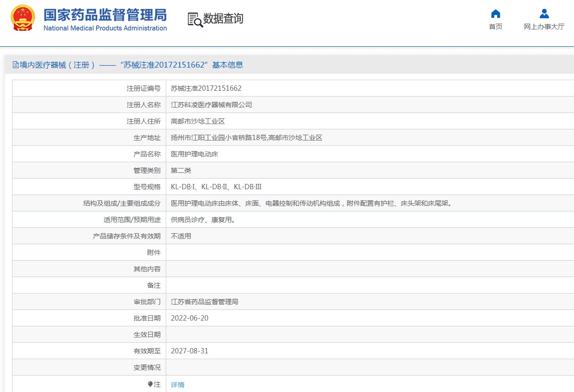Click the 网上办事大厅 label
Image resolution: width=574 pixels, height=392 pixels.
[x=544, y=27]
